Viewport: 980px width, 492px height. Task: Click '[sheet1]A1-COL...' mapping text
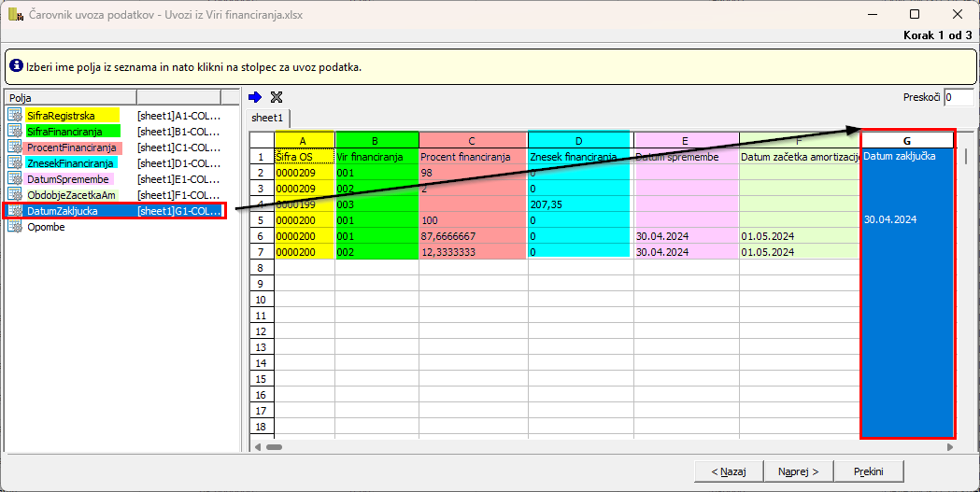(x=179, y=116)
